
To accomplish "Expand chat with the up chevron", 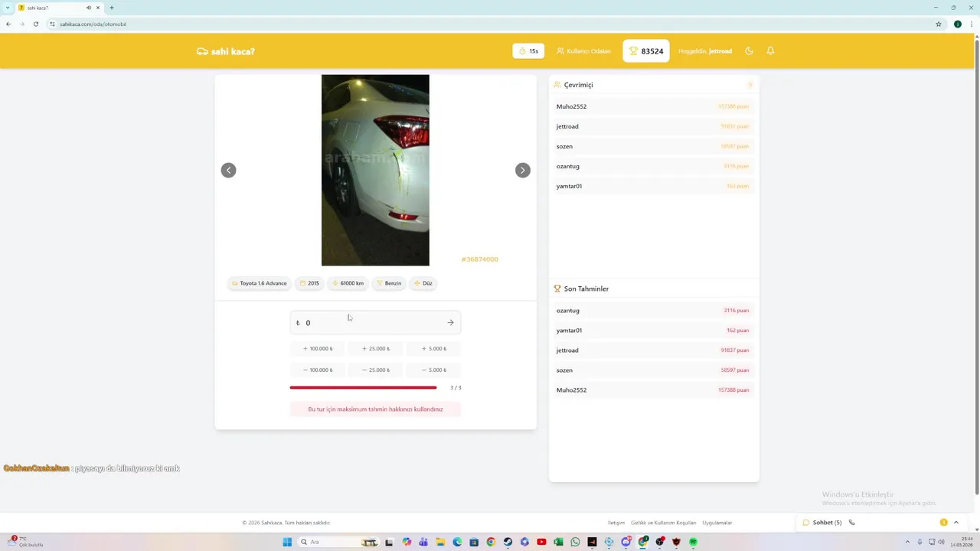I will (956, 523).
